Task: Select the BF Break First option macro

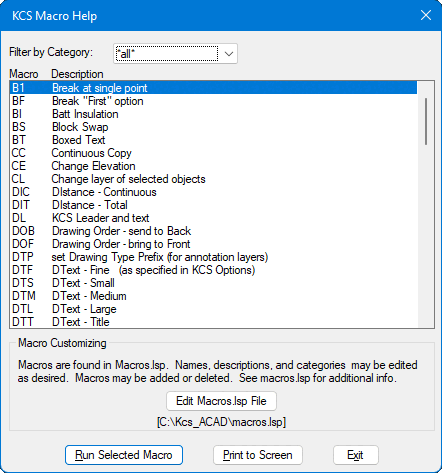Action: [213, 101]
